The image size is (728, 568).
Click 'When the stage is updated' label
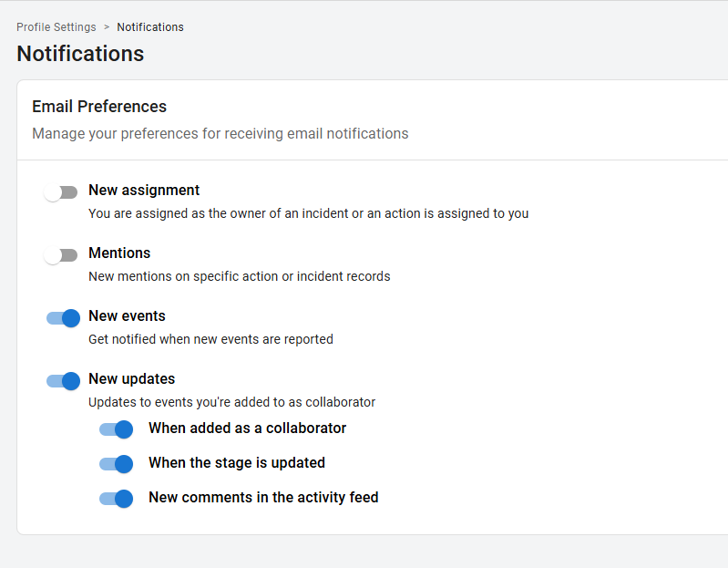(236, 463)
